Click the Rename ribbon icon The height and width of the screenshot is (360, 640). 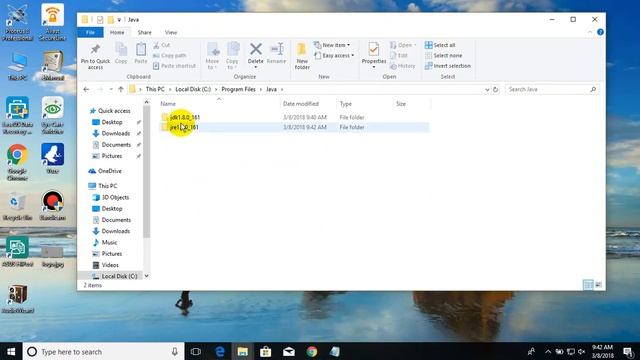[276, 53]
